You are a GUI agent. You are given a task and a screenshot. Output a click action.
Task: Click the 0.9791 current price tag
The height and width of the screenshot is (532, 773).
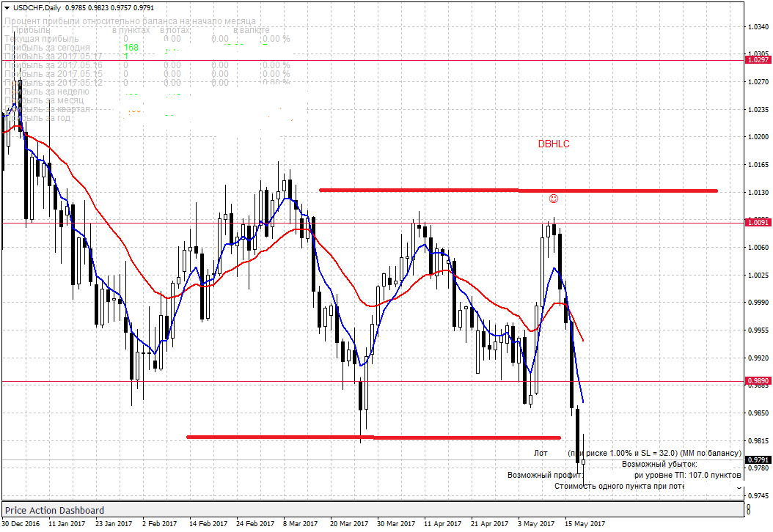(758, 460)
